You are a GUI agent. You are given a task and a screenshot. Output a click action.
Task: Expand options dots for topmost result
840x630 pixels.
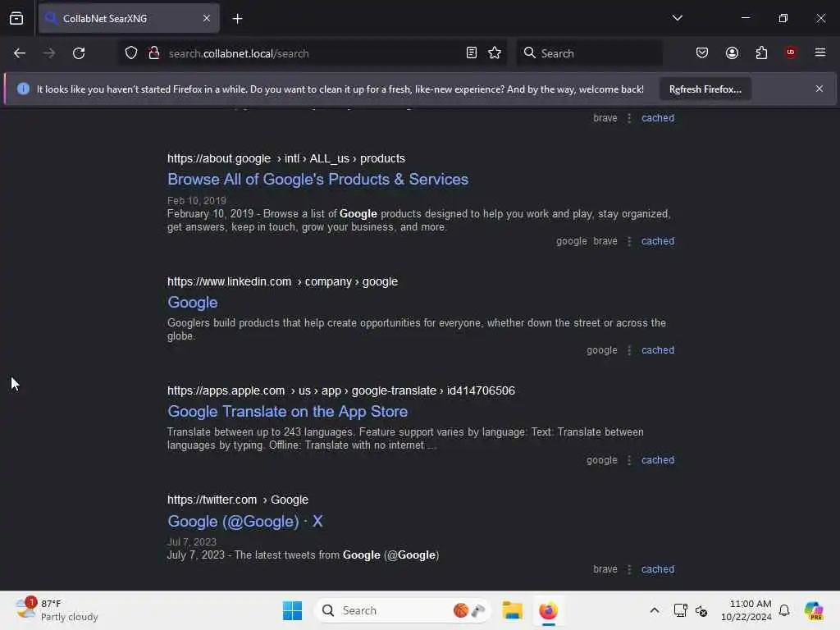pyautogui.click(x=629, y=118)
